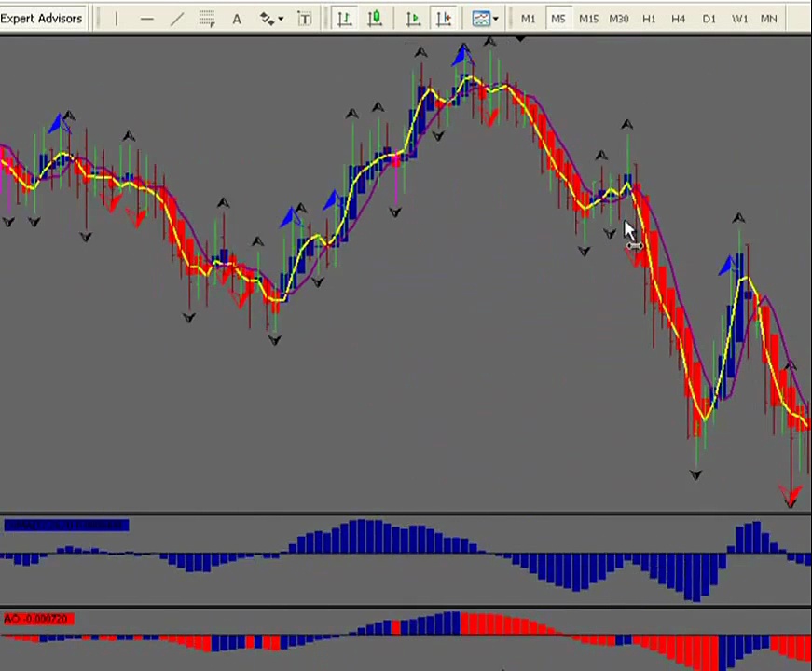Click the chart templates icon
Screen dimensions: 812x671
tap(481, 20)
